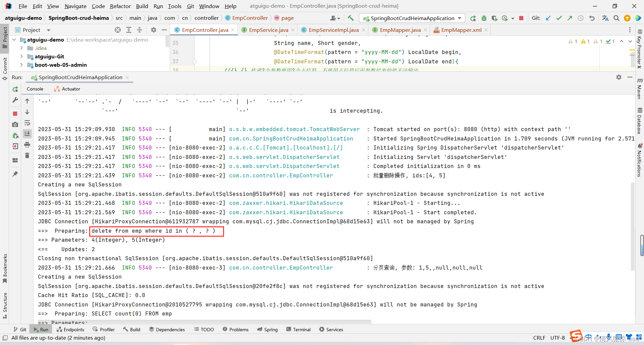Start debugging with the bug icon

pyautogui.click(x=484, y=18)
